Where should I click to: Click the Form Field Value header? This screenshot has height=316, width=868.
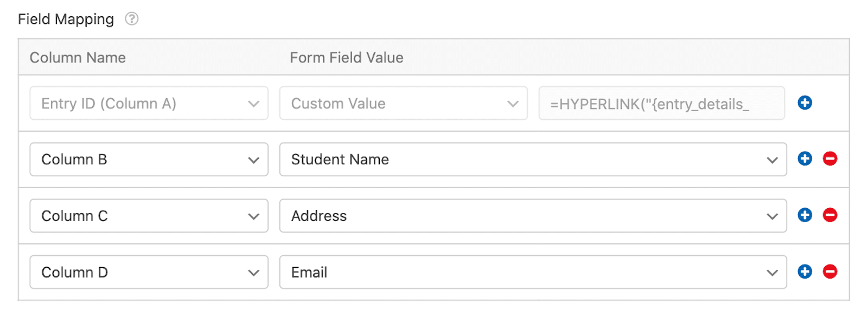(346, 57)
